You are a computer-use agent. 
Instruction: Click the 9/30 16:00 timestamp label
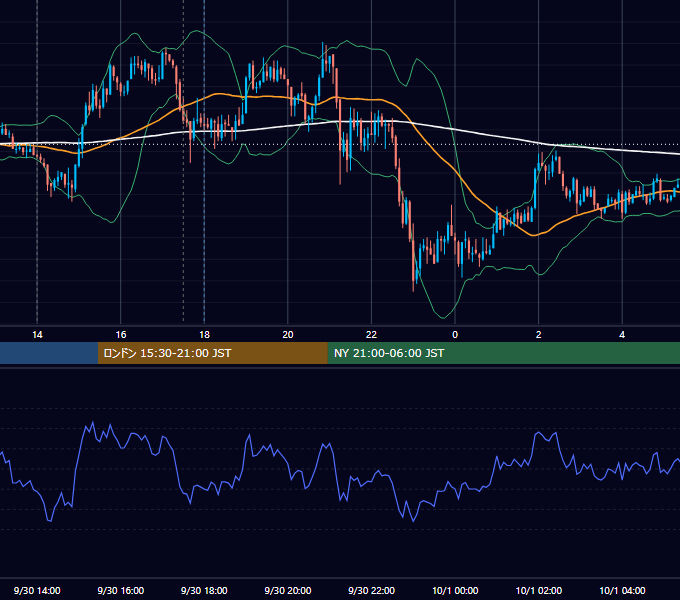[121, 590]
